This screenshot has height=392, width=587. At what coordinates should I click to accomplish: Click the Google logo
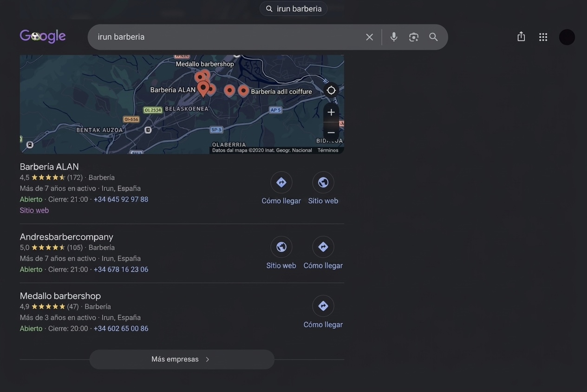(x=43, y=36)
